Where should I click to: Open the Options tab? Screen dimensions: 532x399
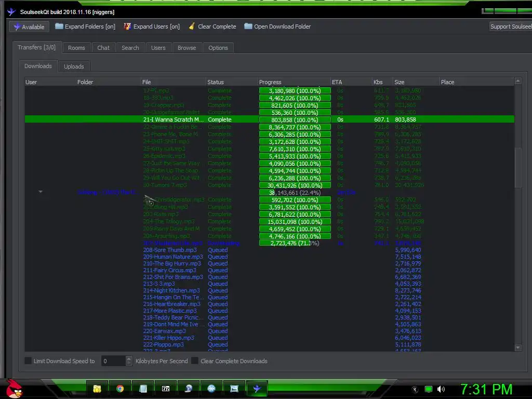click(x=218, y=48)
